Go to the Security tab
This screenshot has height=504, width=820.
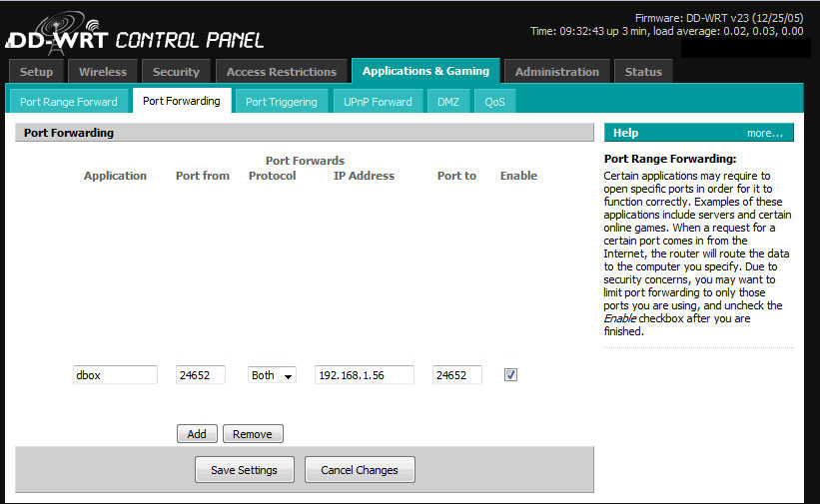pos(176,72)
